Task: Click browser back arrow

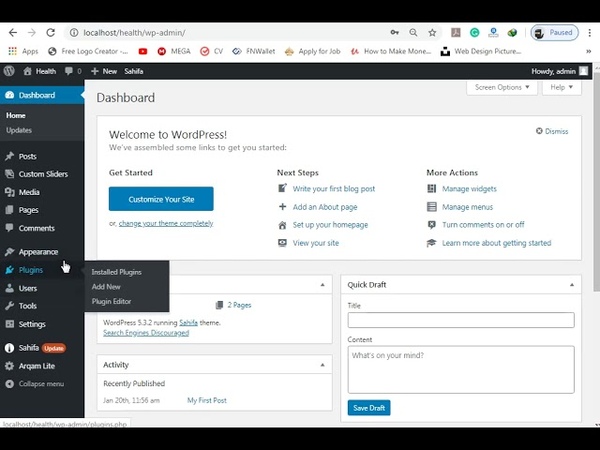Action: (13, 33)
